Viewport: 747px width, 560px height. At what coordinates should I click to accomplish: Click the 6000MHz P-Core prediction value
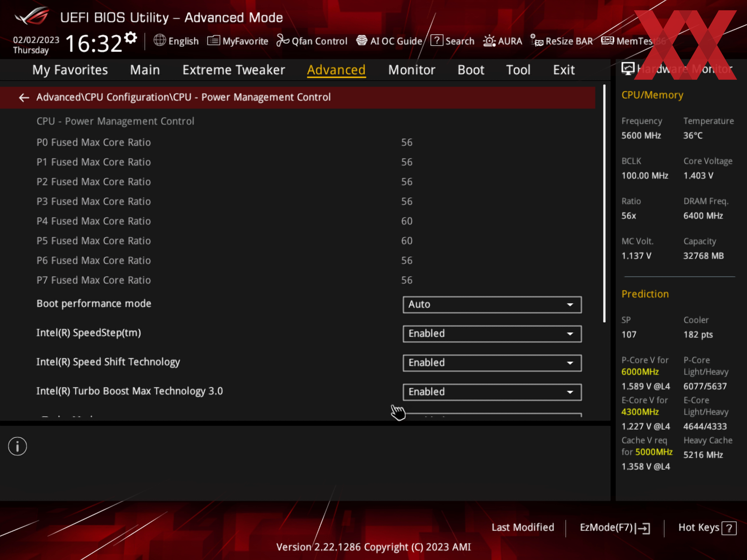tap(640, 372)
